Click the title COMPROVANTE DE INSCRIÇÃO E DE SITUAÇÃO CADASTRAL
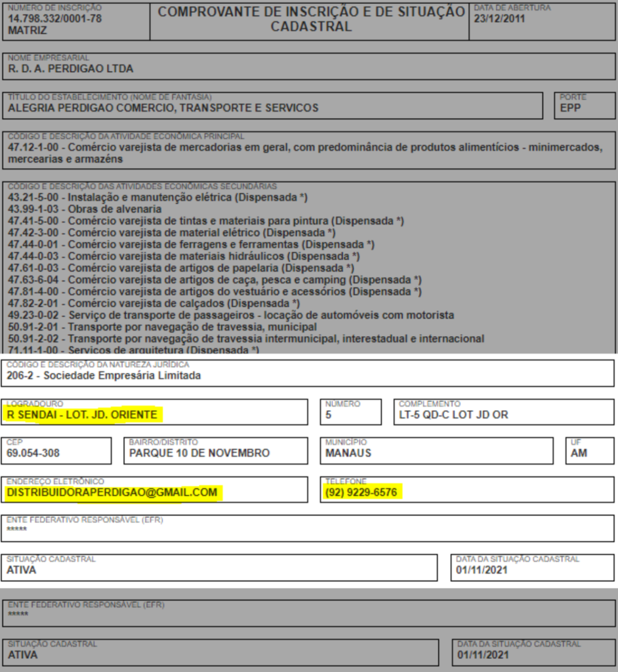This screenshot has width=618, height=672. tap(311, 19)
